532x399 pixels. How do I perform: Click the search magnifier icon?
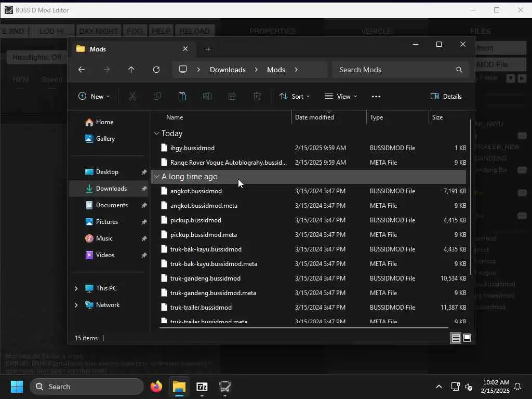coord(459,70)
